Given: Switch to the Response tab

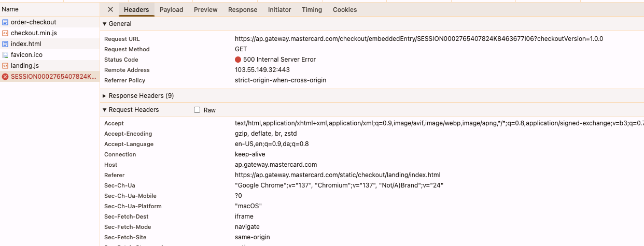Looking at the screenshot, I should pos(243,9).
